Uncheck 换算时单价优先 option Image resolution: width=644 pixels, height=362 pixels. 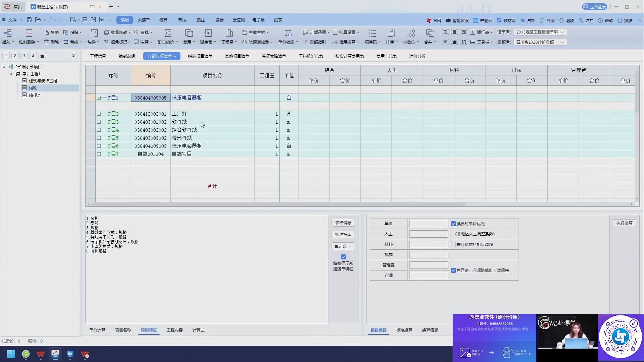tap(454, 224)
